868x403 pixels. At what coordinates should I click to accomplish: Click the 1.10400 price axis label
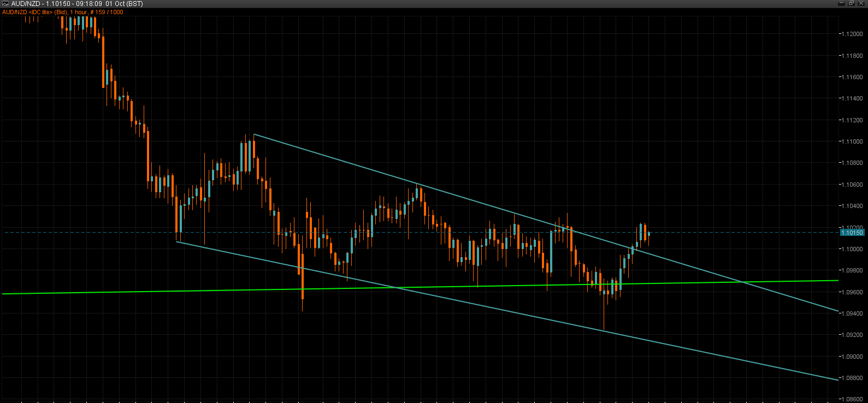(852, 206)
